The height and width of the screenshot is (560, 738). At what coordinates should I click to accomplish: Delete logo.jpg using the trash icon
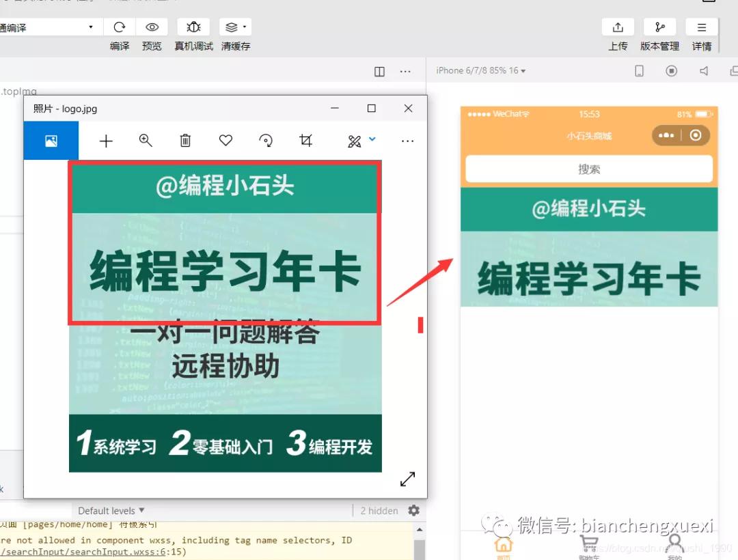pos(185,141)
